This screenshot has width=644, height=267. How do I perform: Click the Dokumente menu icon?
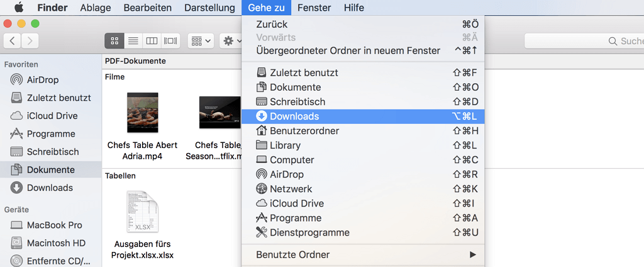[x=261, y=88]
